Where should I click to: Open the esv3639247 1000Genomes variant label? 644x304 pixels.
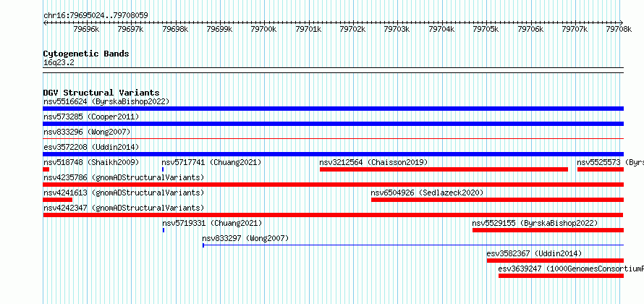coord(571,269)
